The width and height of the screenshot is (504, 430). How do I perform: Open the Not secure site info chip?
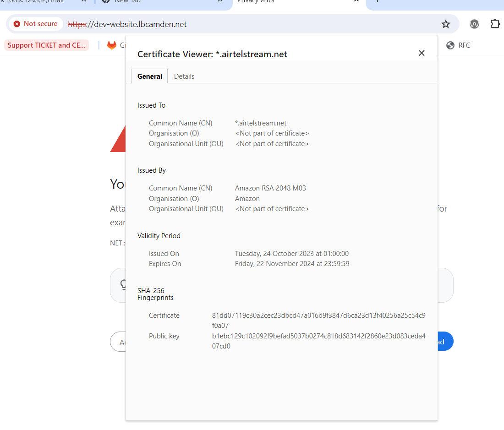point(36,24)
